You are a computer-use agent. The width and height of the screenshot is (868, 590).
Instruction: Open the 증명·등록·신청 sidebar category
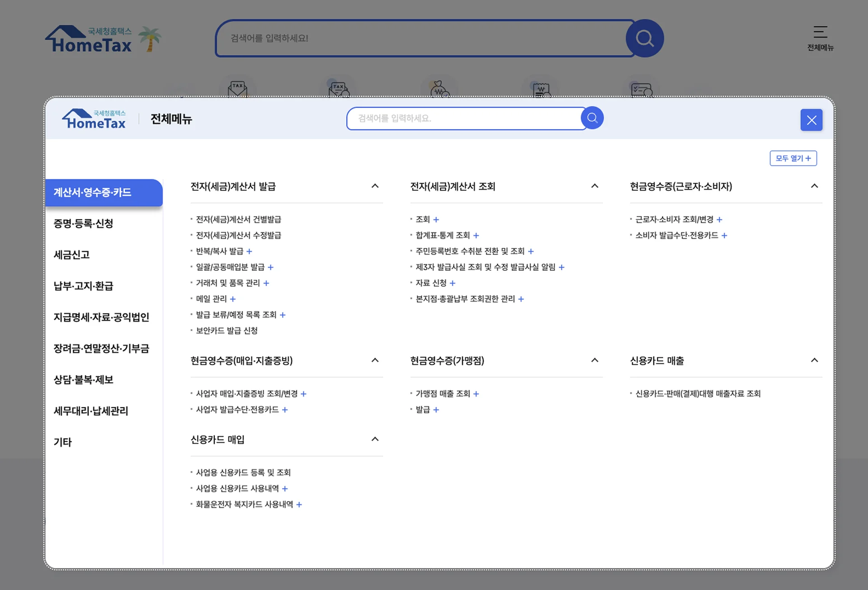click(x=84, y=223)
